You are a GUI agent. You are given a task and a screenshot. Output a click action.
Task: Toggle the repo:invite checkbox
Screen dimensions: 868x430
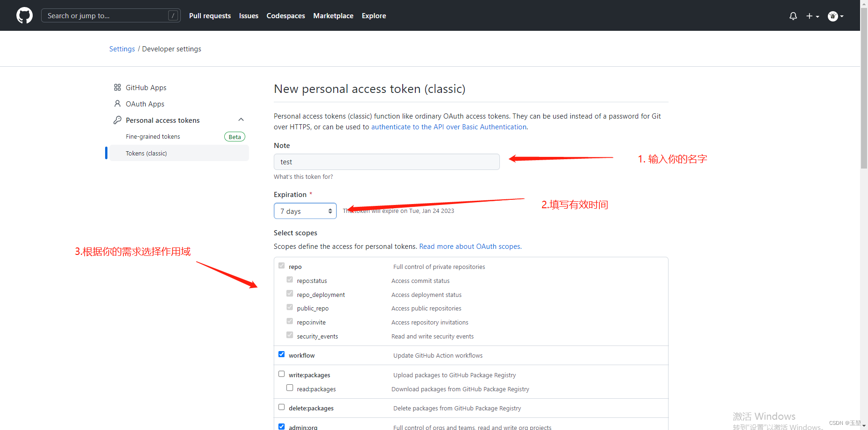[290, 321]
